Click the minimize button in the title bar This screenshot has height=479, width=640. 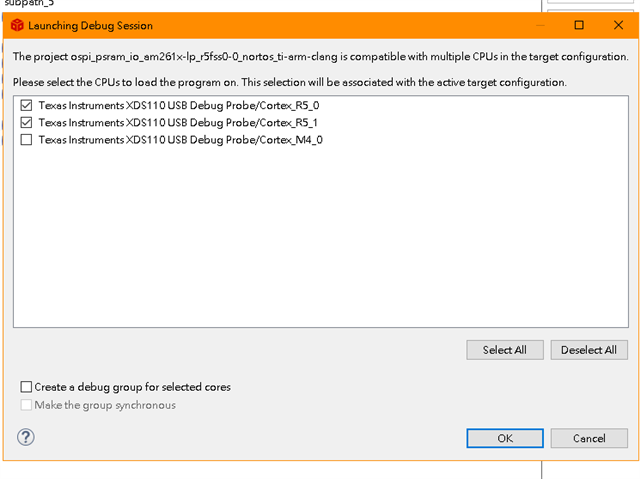click(540, 25)
